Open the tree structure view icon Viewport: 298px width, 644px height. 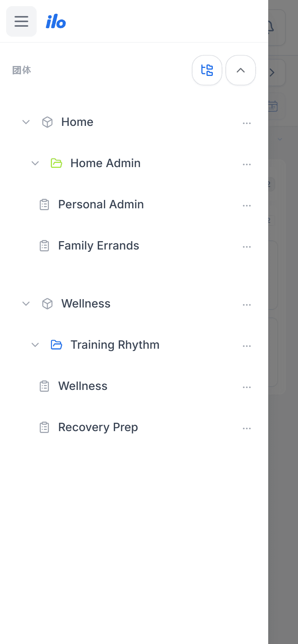[207, 70]
